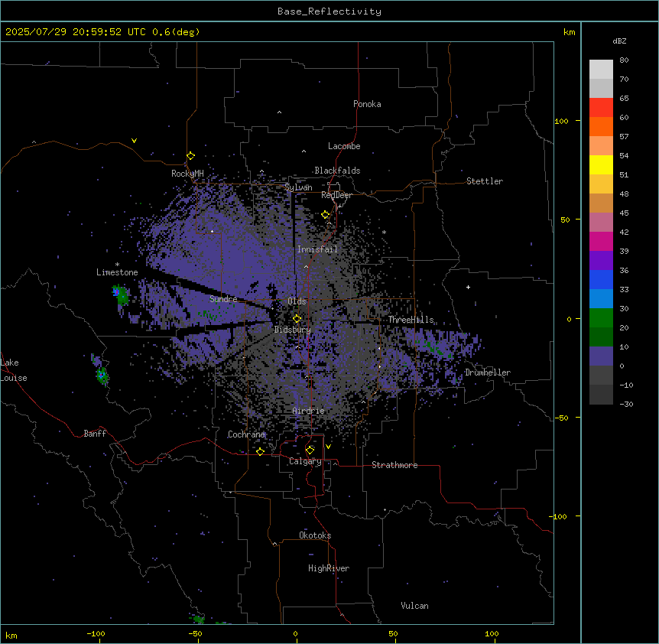Select the orange 57-60 dBZ legend swatch
This screenshot has width=659, height=644.
601,126
